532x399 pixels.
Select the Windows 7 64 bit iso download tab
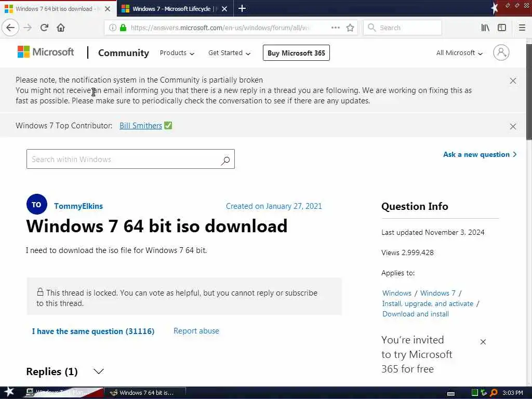pyautogui.click(x=58, y=8)
